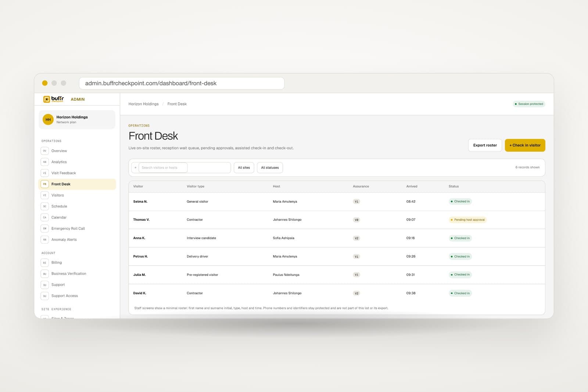Click the Export roster button
The width and height of the screenshot is (588, 392).
pyautogui.click(x=485, y=145)
